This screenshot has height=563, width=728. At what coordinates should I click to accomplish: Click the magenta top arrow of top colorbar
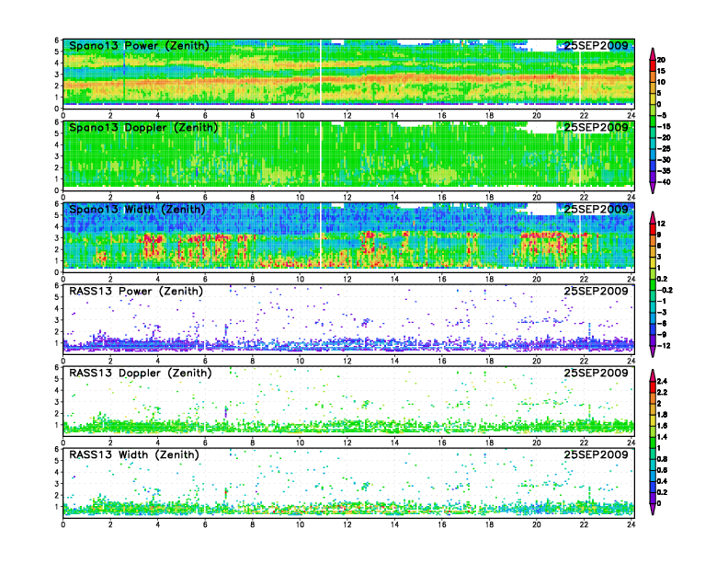tap(653, 54)
